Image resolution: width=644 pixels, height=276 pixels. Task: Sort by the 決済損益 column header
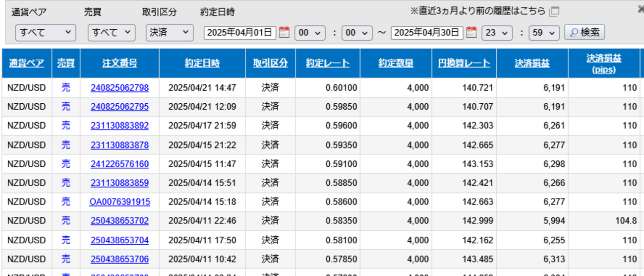point(532,64)
